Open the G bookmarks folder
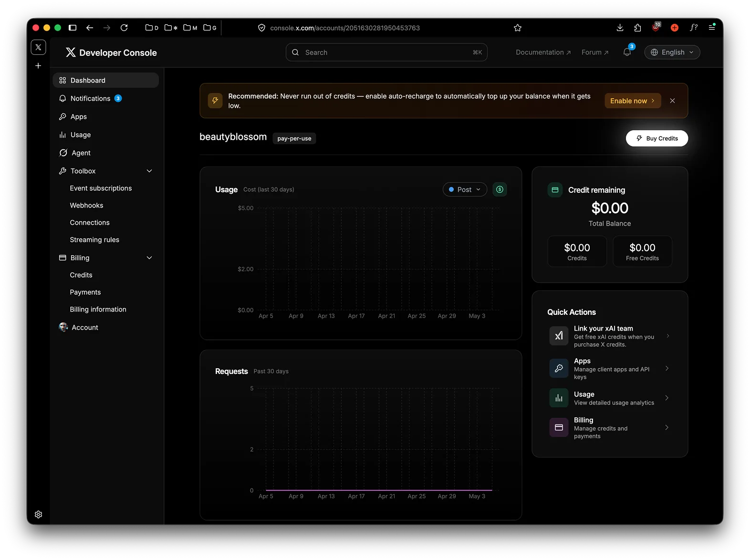 210,28
